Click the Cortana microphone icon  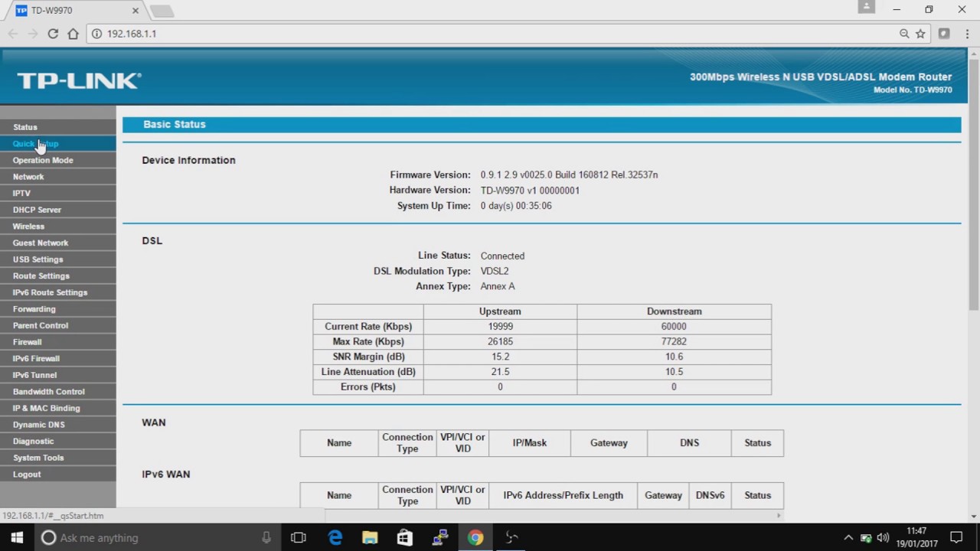pos(266,537)
